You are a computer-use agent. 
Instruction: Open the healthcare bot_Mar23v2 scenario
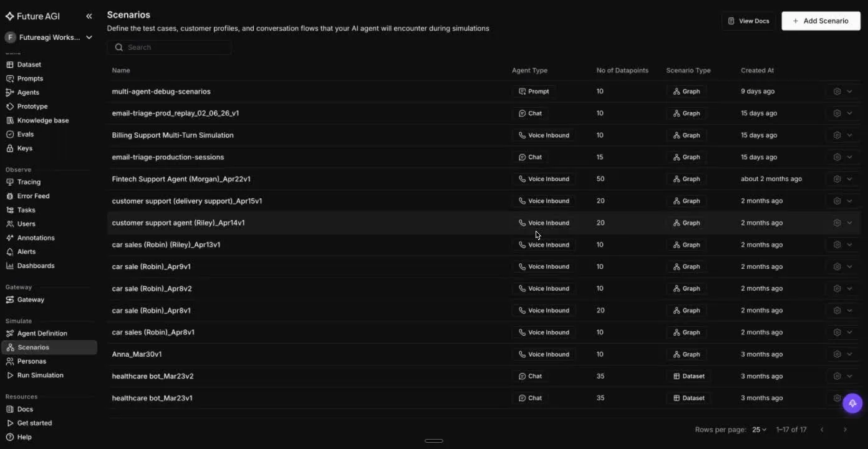coord(153,376)
